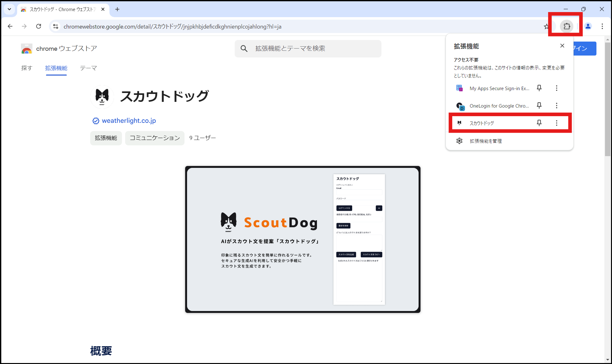Open more options for OneLogin extension
The image size is (612, 364).
556,105
